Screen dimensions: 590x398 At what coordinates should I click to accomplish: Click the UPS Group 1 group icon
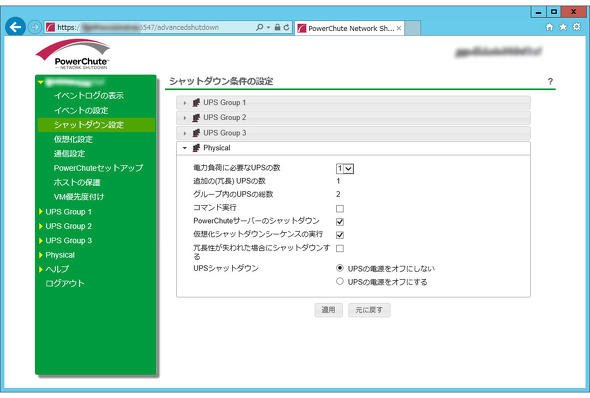[x=196, y=102]
